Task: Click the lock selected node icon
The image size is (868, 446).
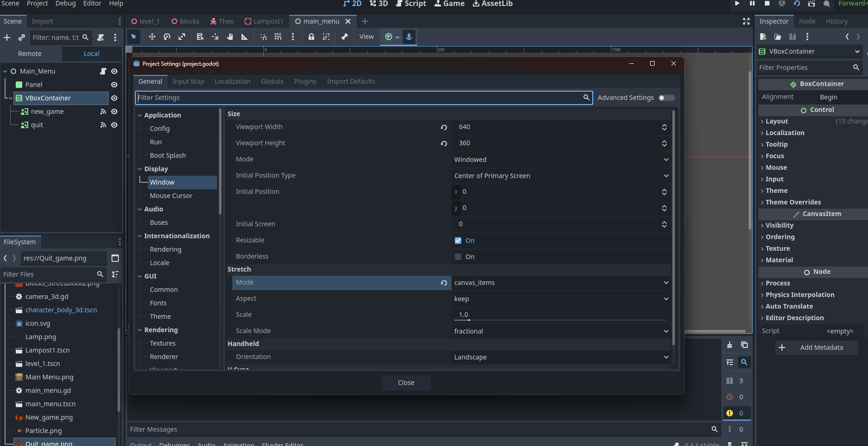Action: point(311,37)
